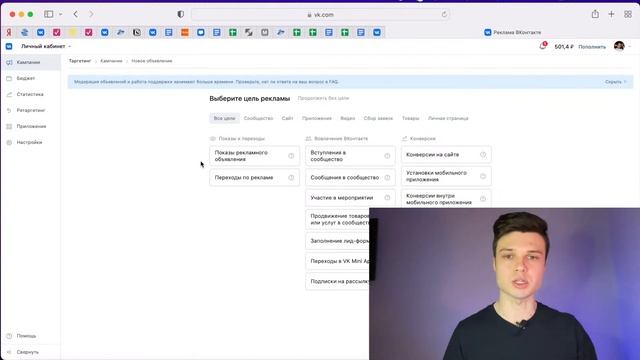Open the orange pinned tab icon
The image size is (640, 360).
coord(184,32)
